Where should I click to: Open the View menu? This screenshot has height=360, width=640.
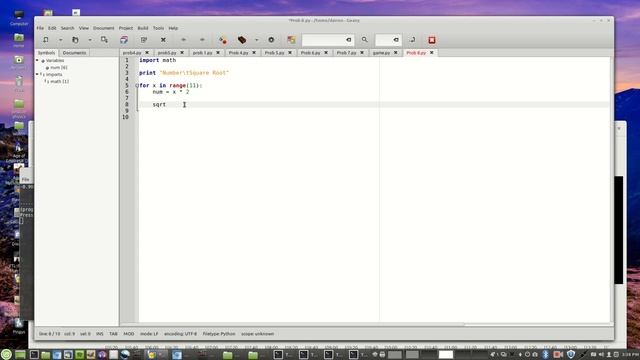click(x=84, y=28)
